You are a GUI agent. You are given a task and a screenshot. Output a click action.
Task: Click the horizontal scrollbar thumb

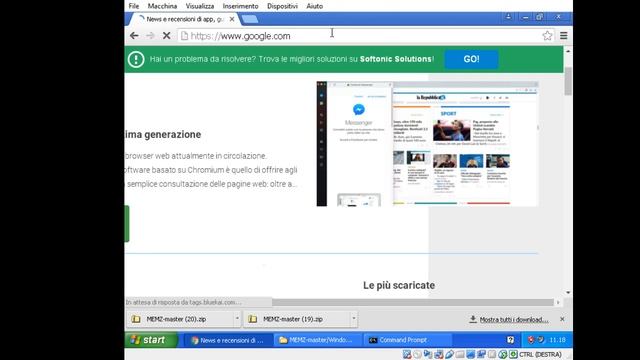(x=412, y=302)
